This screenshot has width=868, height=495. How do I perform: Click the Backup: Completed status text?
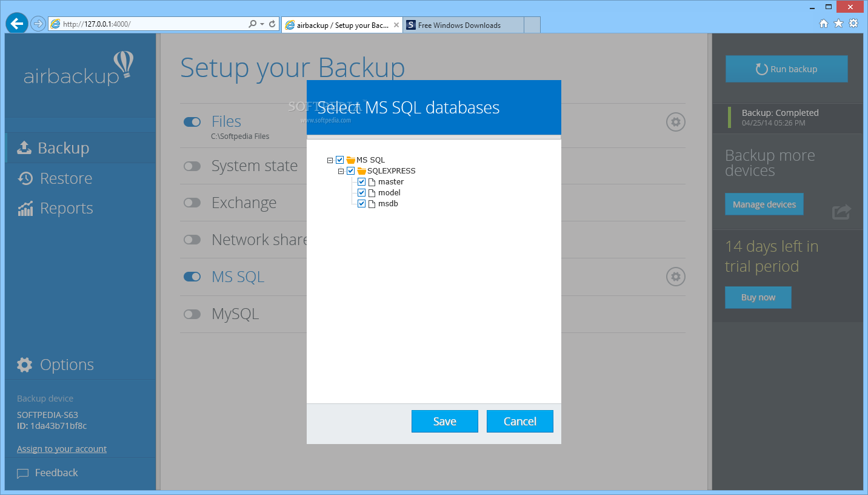(780, 113)
